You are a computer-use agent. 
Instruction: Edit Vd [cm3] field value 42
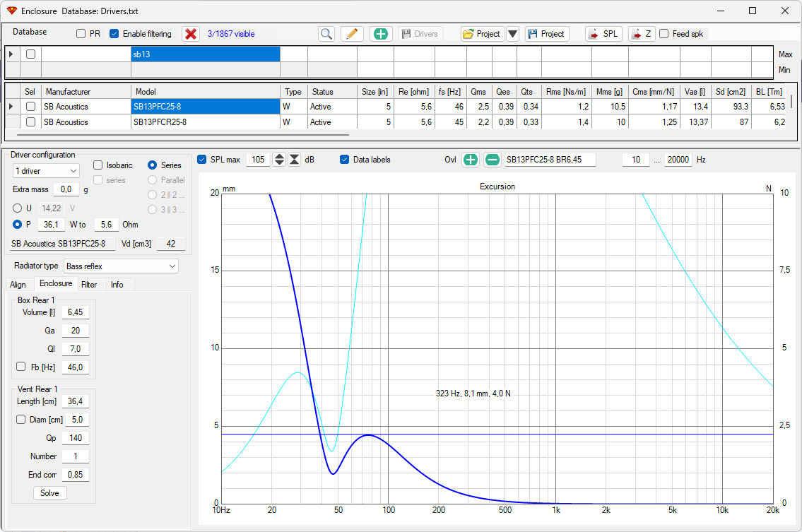coord(171,244)
